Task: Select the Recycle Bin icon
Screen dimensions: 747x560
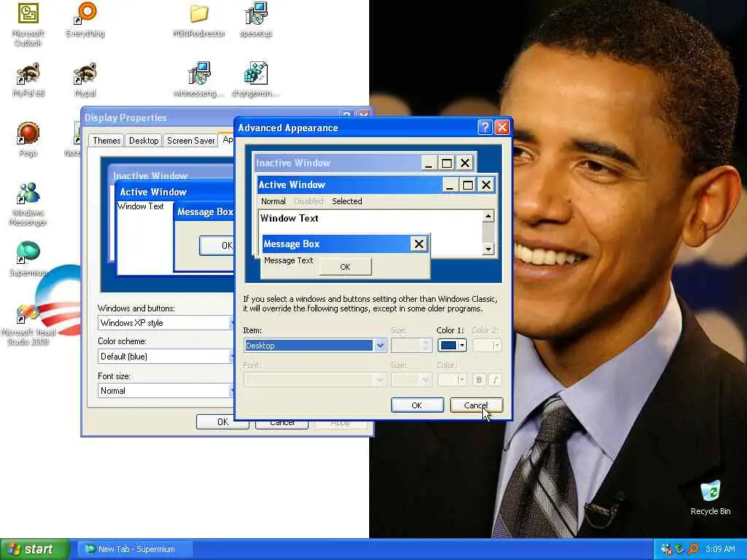Action: click(711, 498)
